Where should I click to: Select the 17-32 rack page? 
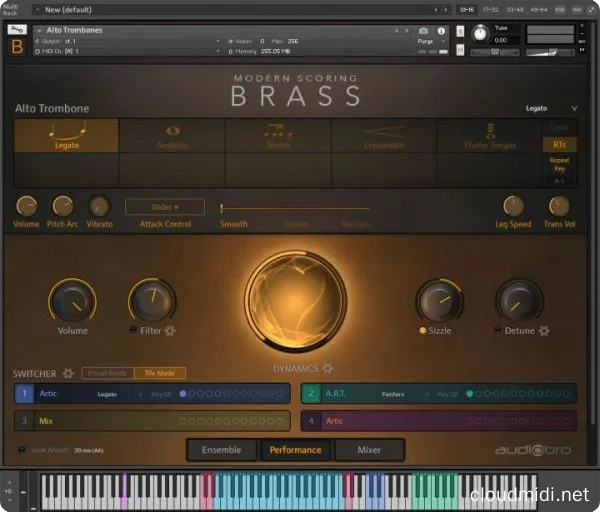[x=491, y=10]
